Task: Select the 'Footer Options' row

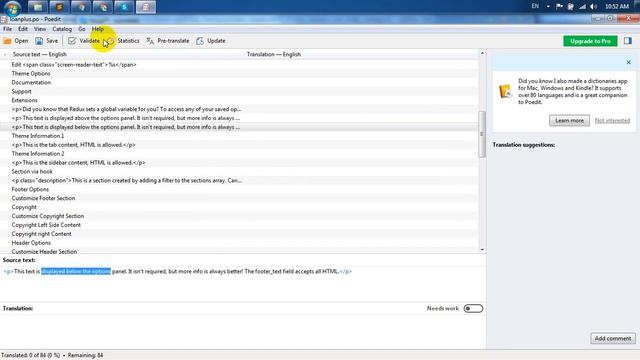Action: click(x=239, y=189)
